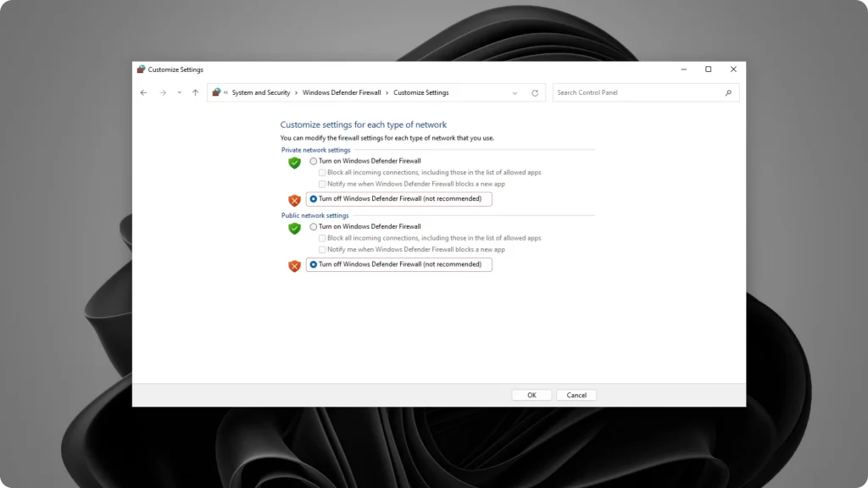Image resolution: width=868 pixels, height=488 pixels.
Task: Turn on Windows Defender Firewall for private network
Action: click(x=314, y=161)
